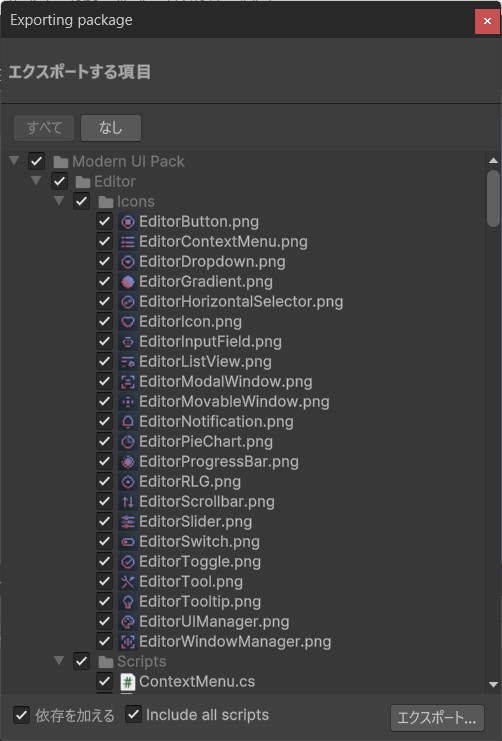The image size is (502, 741).
Task: Uncheck the EditorGradient.png checkbox
Action: click(104, 282)
